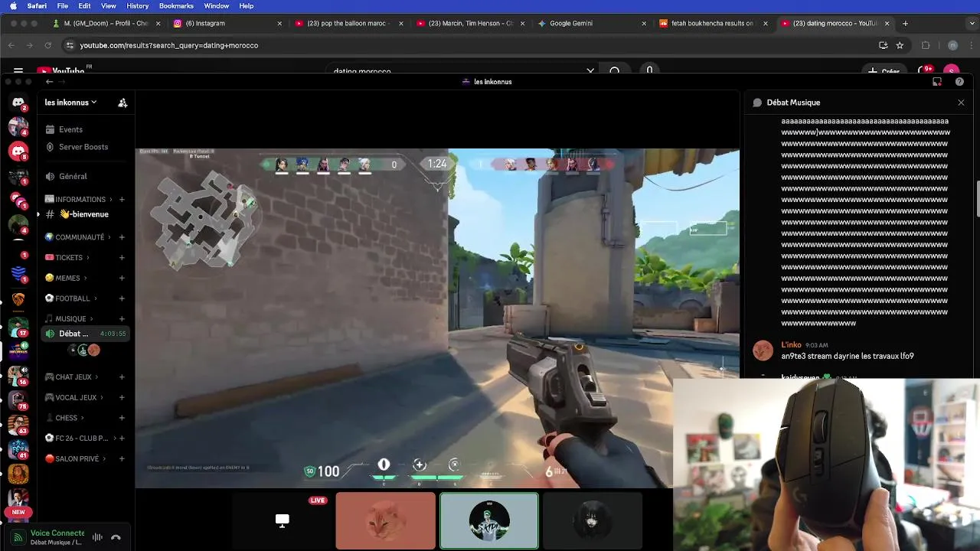Clear the YouTube search query
The height and width of the screenshot is (551, 980).
click(590, 71)
